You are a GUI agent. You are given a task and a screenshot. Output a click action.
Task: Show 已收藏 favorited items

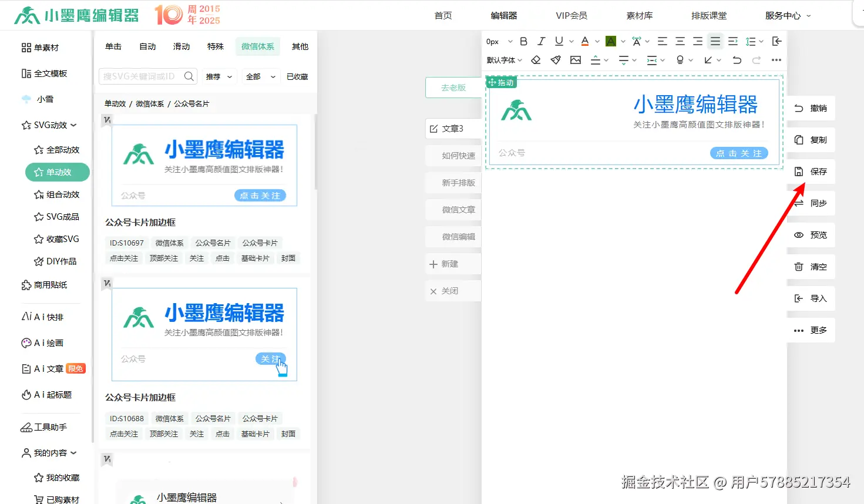(x=297, y=76)
